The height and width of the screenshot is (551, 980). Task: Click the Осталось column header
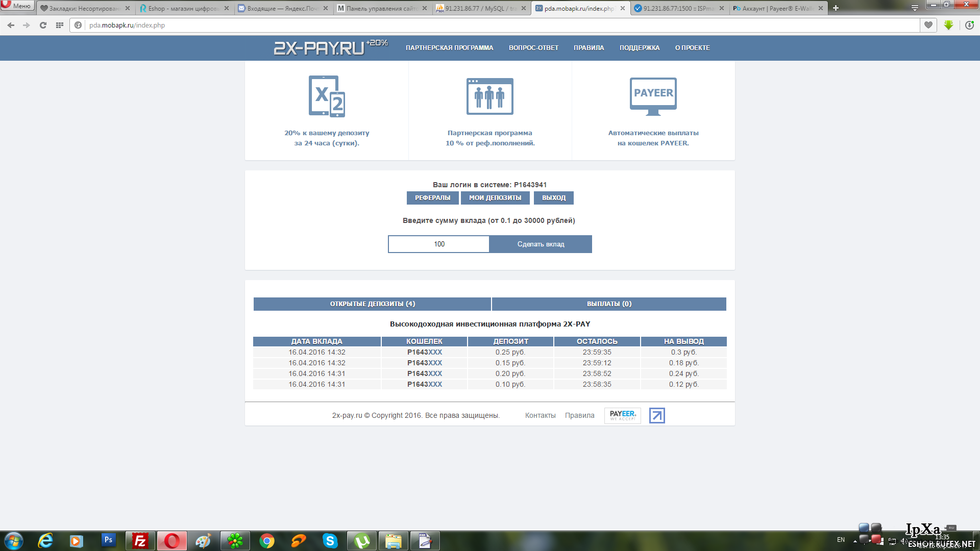(597, 341)
